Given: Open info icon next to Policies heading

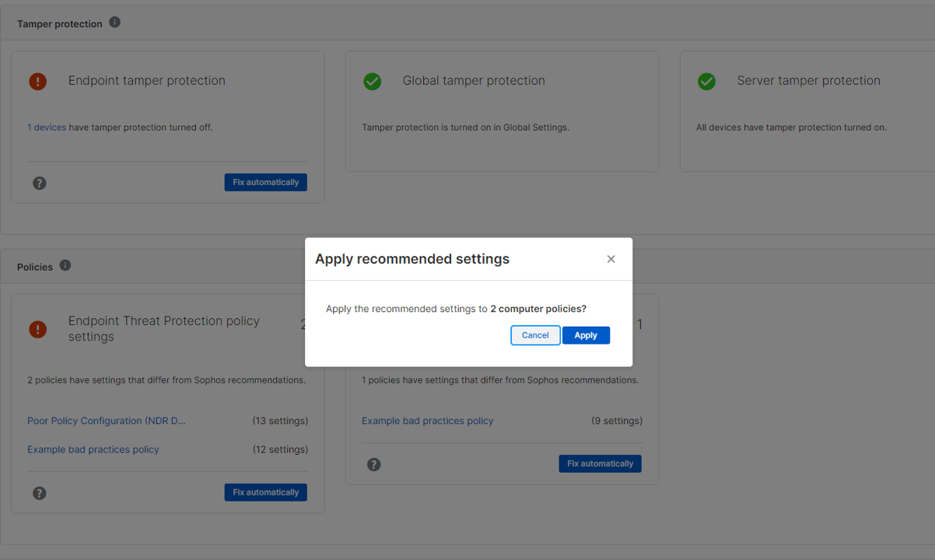Looking at the screenshot, I should click(x=65, y=265).
